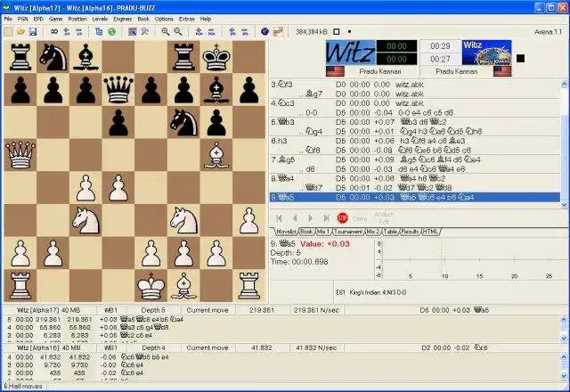Select the highlighted 9.Qa5 move row
The height and width of the screenshot is (392, 570).
(x=414, y=197)
